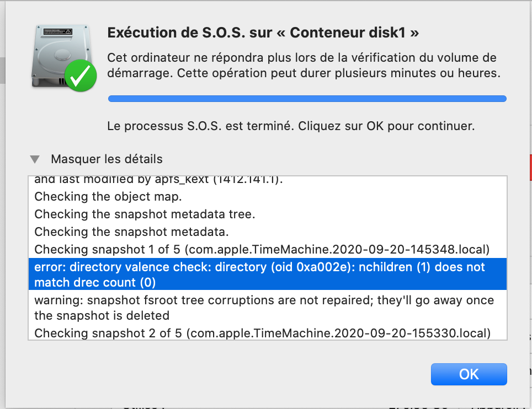Click the blue progress bar

[x=307, y=98]
